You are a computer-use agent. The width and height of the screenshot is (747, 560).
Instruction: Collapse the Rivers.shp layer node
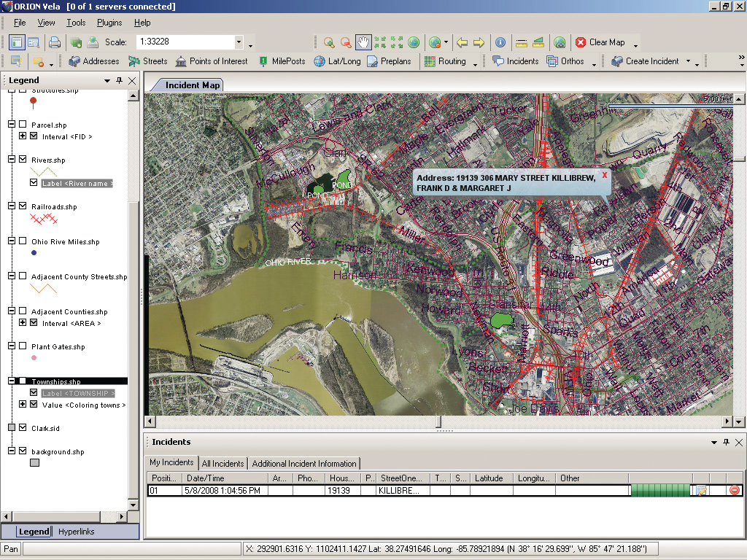pyautogui.click(x=12, y=160)
